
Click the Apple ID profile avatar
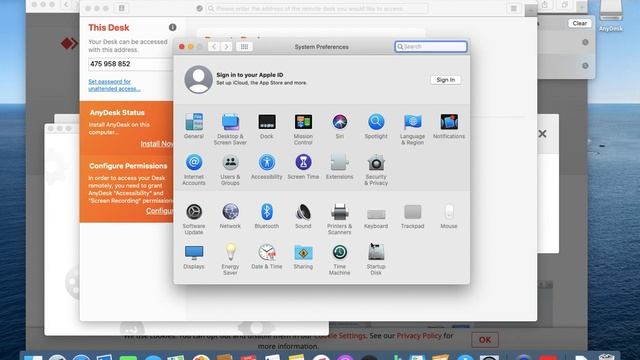coord(198,79)
